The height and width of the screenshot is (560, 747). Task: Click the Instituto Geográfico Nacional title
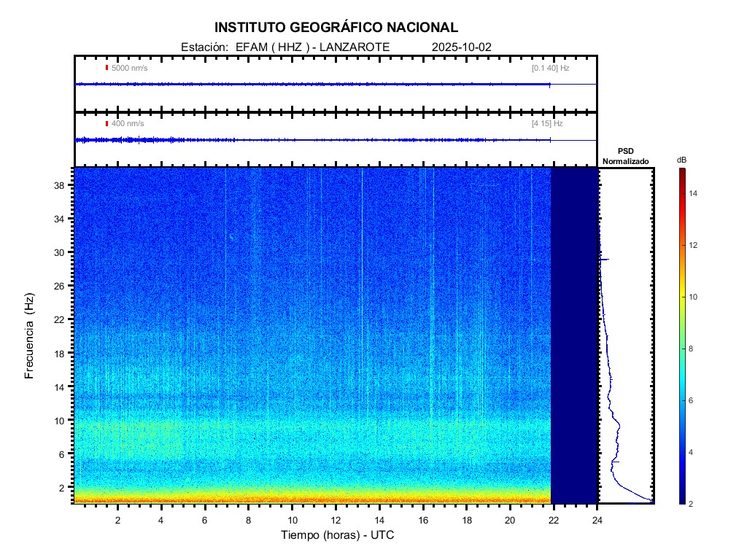pos(336,28)
